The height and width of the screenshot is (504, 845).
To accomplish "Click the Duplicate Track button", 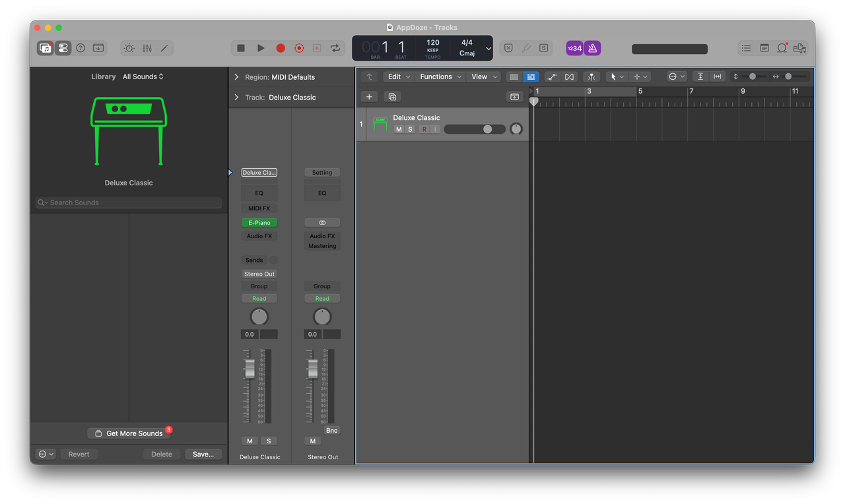I will [392, 97].
